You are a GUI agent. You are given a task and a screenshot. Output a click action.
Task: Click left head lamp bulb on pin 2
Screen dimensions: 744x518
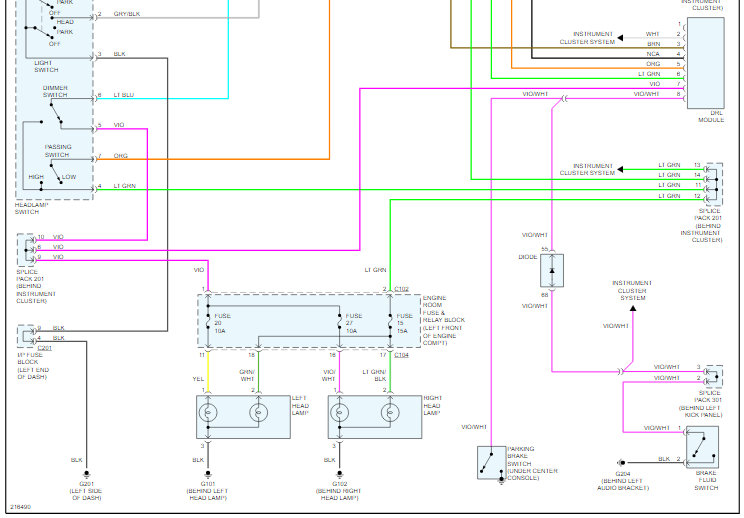[x=258, y=413]
